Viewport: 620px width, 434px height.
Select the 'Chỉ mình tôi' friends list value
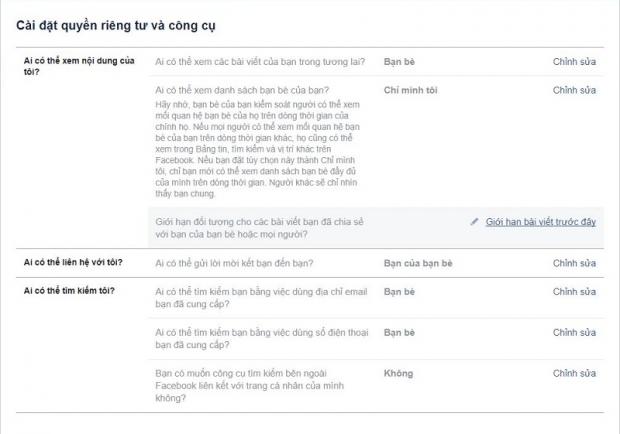(413, 90)
